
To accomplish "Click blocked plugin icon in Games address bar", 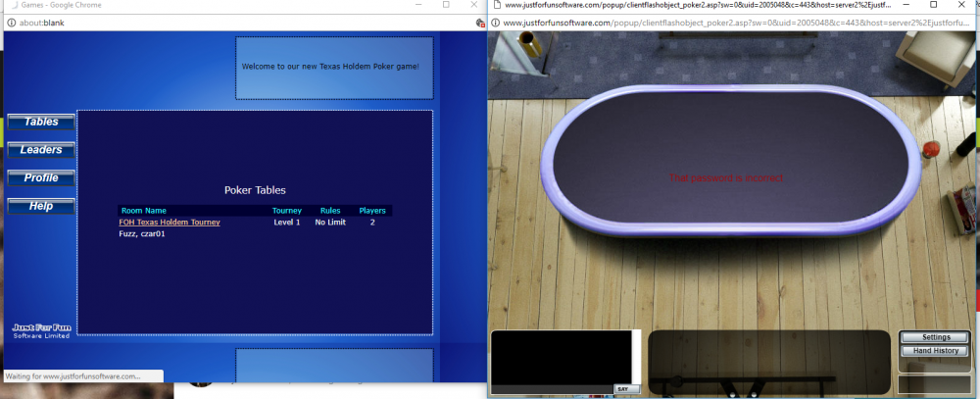I will point(480,23).
